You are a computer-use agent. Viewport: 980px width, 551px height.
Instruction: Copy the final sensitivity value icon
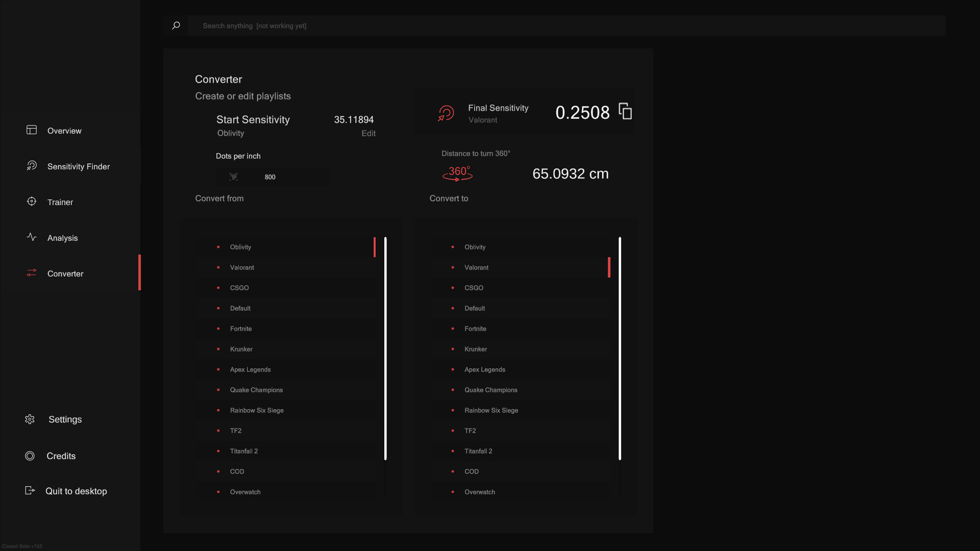pyautogui.click(x=625, y=111)
